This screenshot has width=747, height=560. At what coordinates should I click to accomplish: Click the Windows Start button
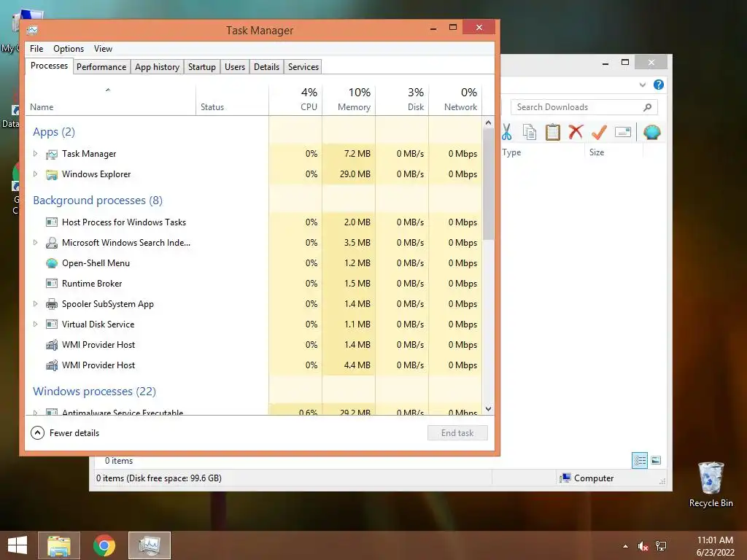18,545
